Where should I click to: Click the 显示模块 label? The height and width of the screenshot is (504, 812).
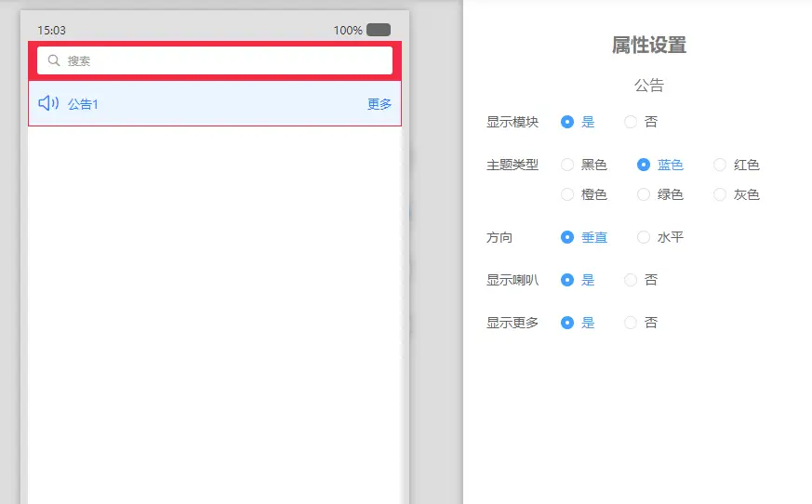click(512, 122)
